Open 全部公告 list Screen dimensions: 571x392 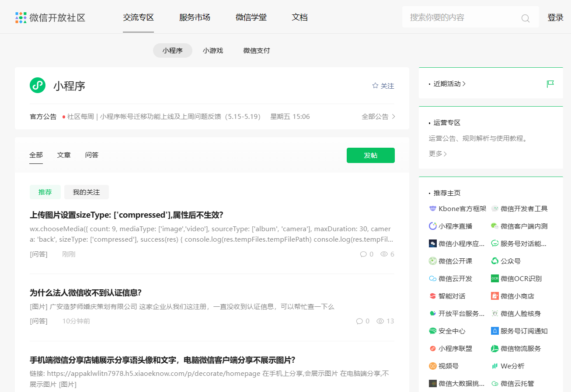click(x=378, y=117)
